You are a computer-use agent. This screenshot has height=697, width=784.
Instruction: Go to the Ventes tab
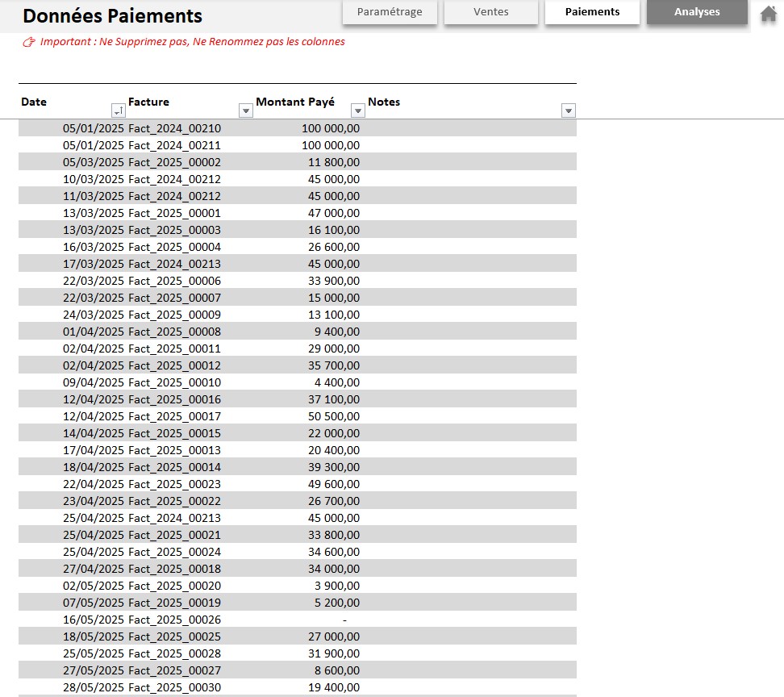pos(490,12)
